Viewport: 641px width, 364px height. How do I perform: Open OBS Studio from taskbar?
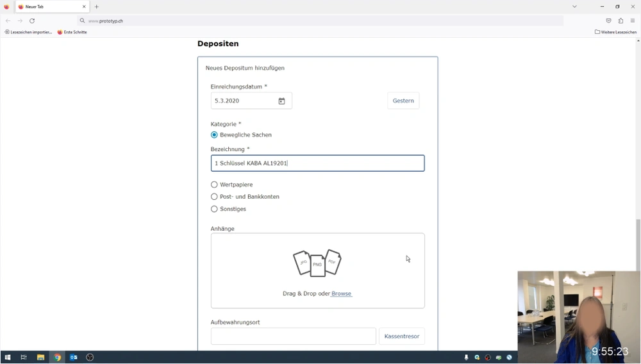click(x=90, y=358)
